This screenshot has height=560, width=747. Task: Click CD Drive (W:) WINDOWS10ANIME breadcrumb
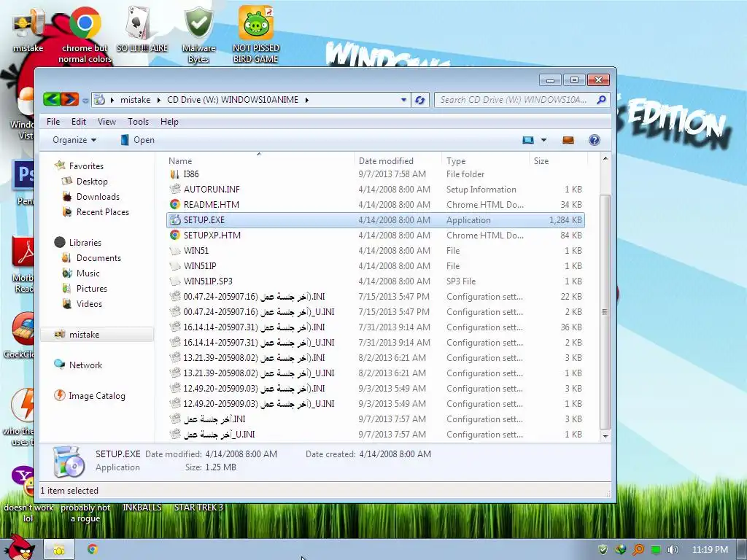click(233, 100)
